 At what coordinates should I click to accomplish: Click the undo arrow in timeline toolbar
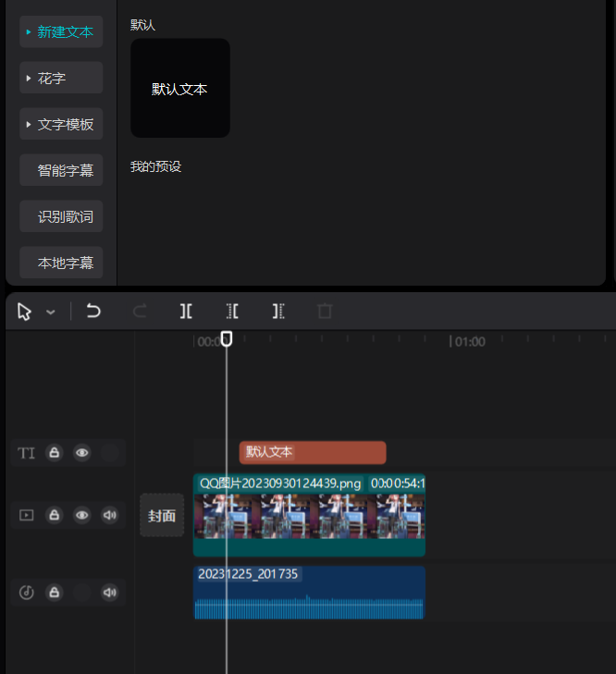click(x=93, y=312)
